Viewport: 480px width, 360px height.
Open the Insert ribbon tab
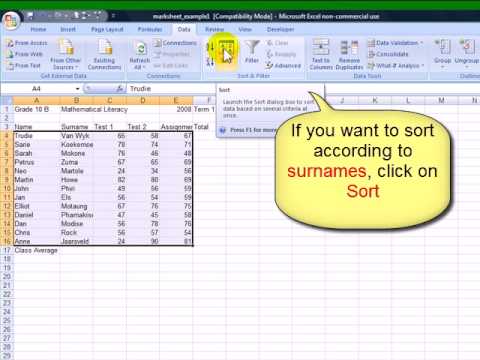point(68,29)
